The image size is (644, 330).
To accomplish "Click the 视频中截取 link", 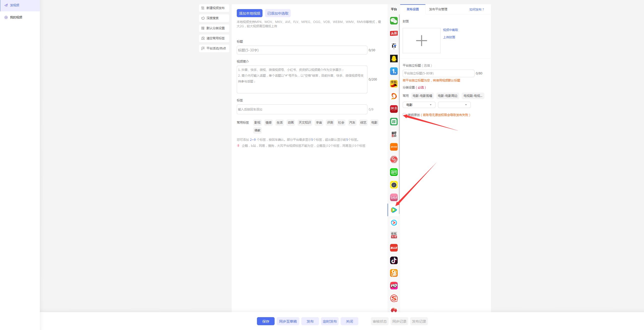I will point(450,30).
